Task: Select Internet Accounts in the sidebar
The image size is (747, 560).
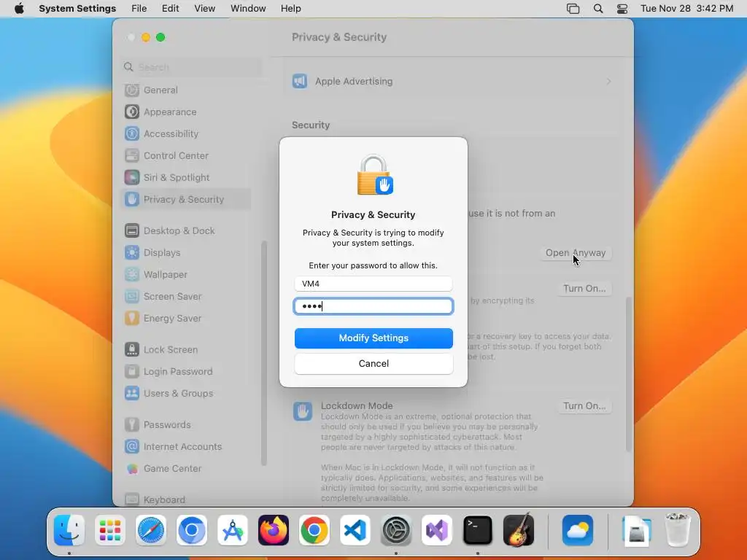Action: (x=187, y=447)
